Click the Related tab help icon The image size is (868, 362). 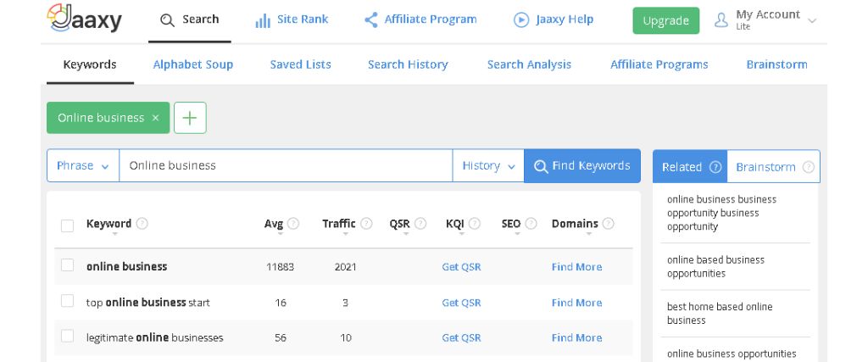tap(715, 167)
